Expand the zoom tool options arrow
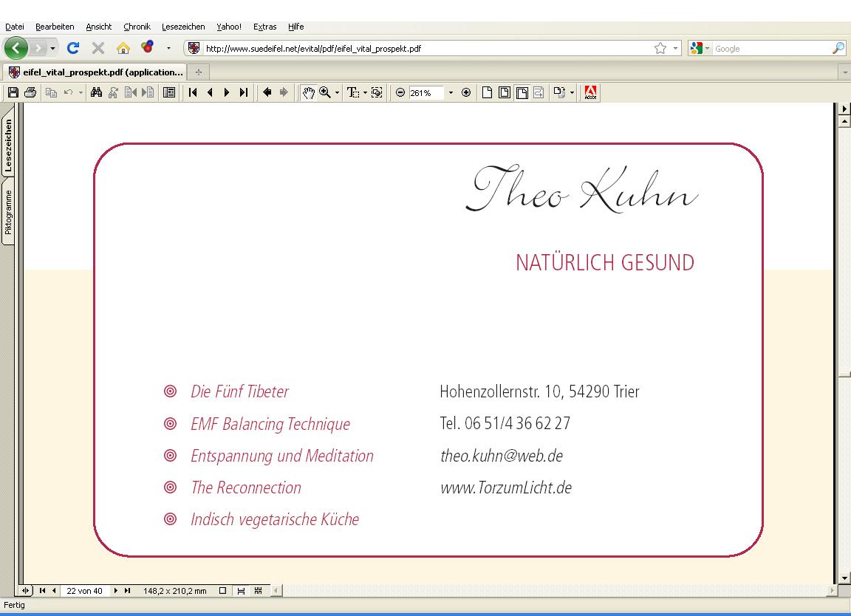This screenshot has width=851, height=616. point(338,92)
